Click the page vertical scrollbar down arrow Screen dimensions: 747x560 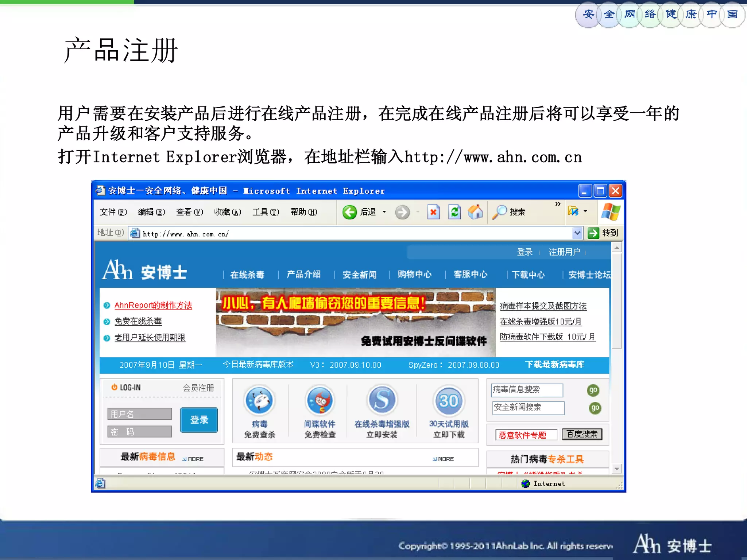tap(617, 469)
